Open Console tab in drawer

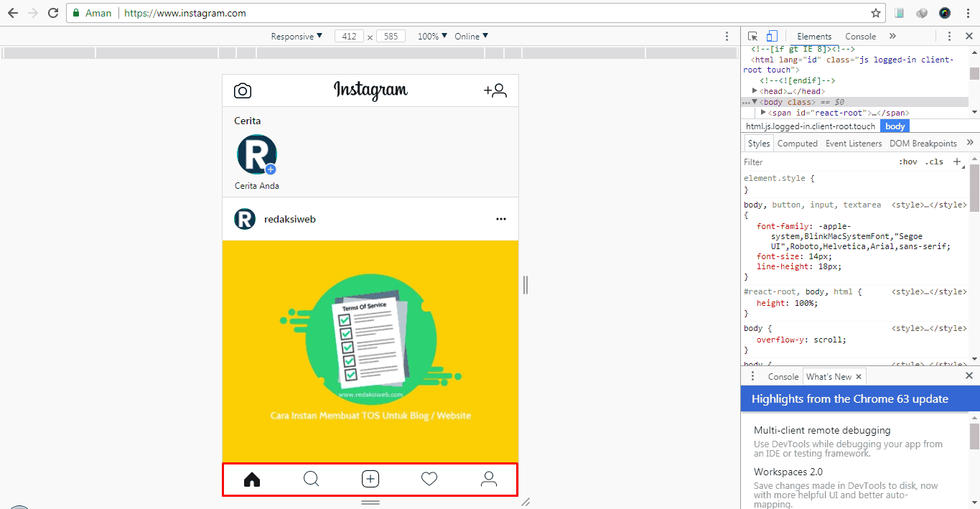[x=783, y=376]
